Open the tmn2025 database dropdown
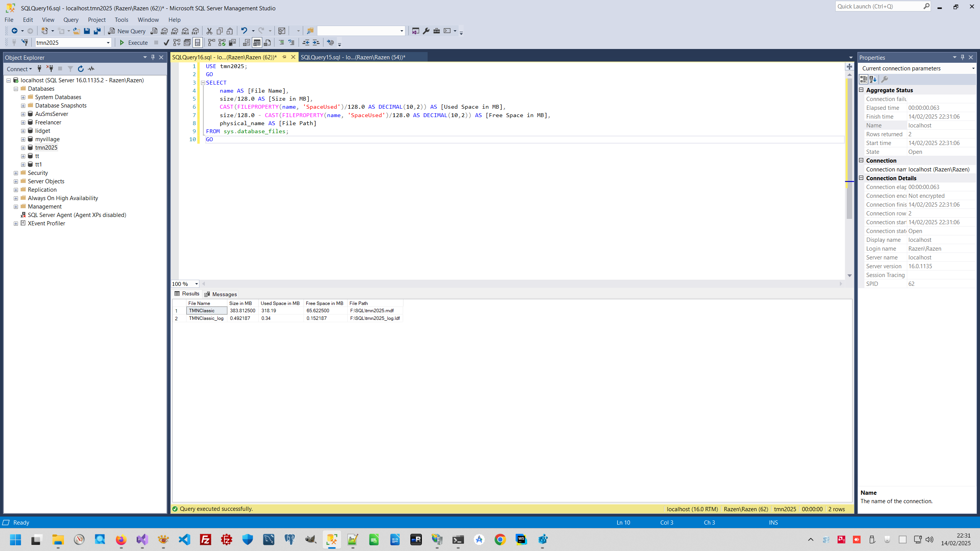Viewport: 980px width, 551px height. point(108,42)
